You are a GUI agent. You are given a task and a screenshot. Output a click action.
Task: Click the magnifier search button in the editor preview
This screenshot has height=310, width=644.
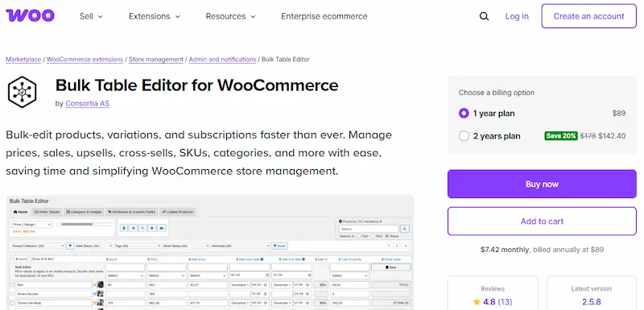tap(405, 229)
